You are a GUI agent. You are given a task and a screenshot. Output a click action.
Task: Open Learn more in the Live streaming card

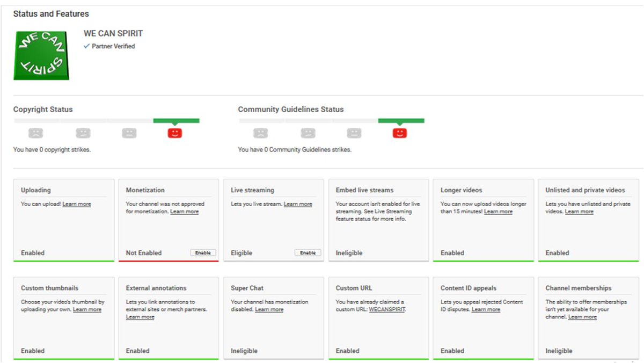click(x=298, y=204)
